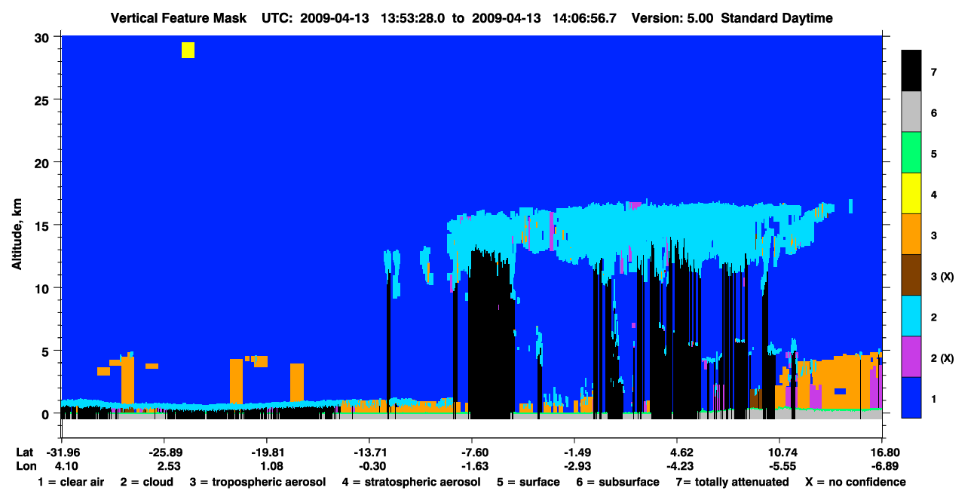Image resolution: width=980 pixels, height=503 pixels.
Task: Click the "Altitude, km" axis label
Action: point(16,235)
